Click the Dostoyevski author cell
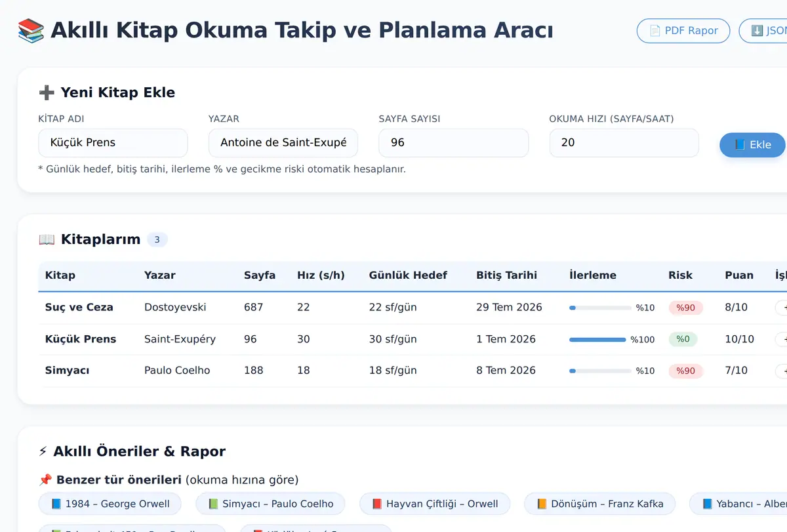The height and width of the screenshot is (532, 787). click(x=175, y=307)
